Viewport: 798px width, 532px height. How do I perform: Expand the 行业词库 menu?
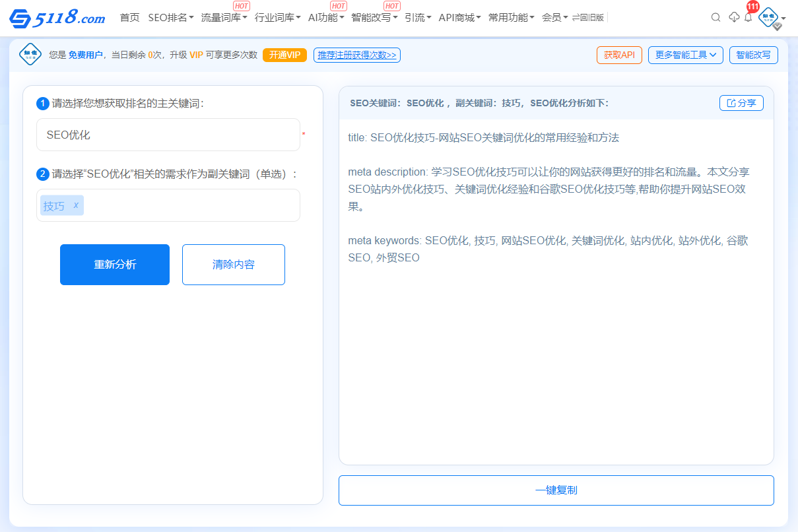(x=277, y=18)
